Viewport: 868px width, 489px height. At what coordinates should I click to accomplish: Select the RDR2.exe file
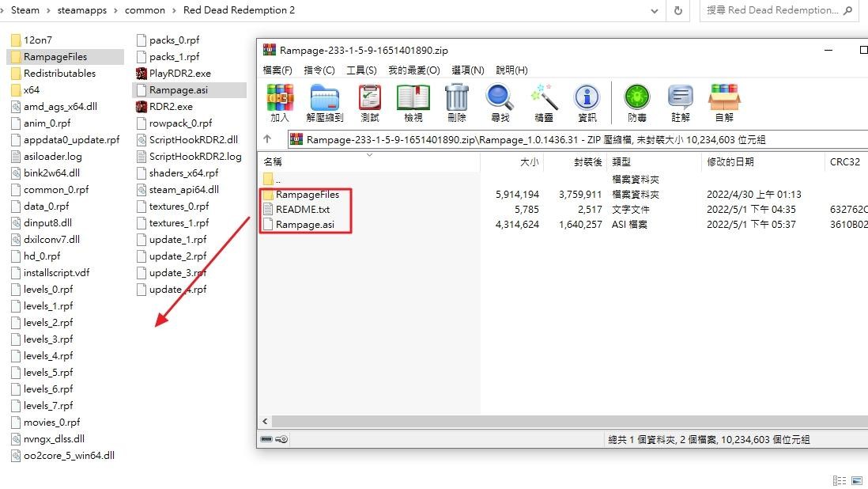(165, 106)
